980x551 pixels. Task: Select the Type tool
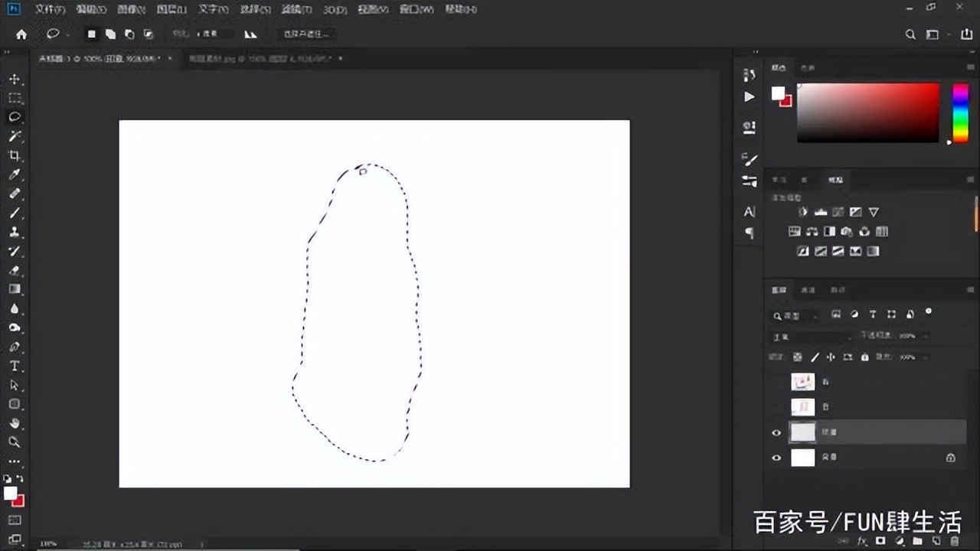pos(14,366)
